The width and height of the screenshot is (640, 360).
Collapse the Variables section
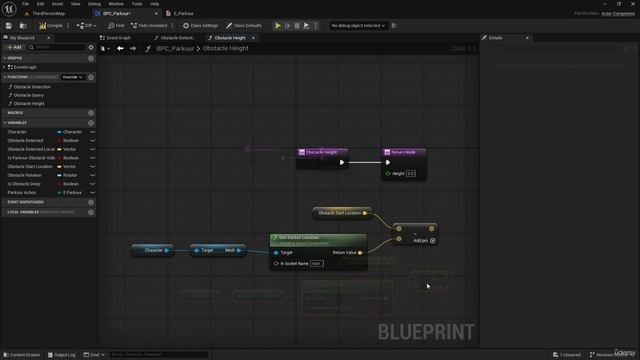(5, 123)
